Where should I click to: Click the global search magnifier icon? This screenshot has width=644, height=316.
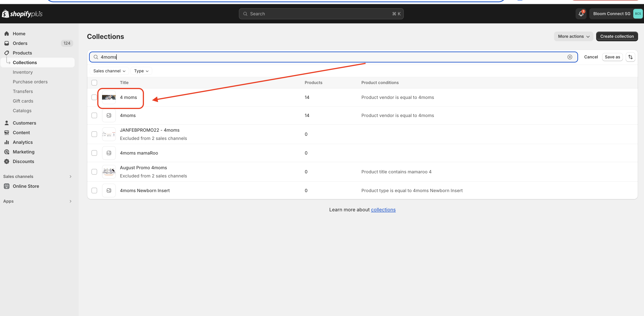(245, 14)
